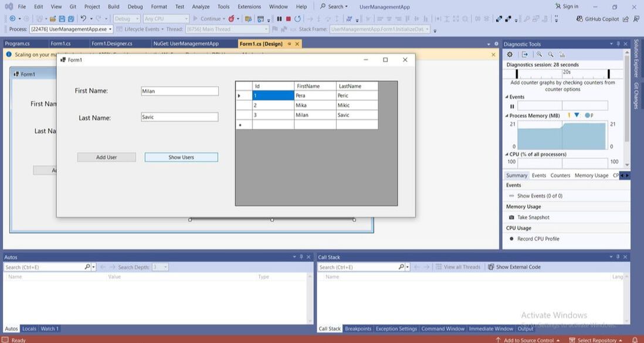Open Diagnostic Tools settings gear
Viewport: 644px width, 343px height.
point(510,54)
